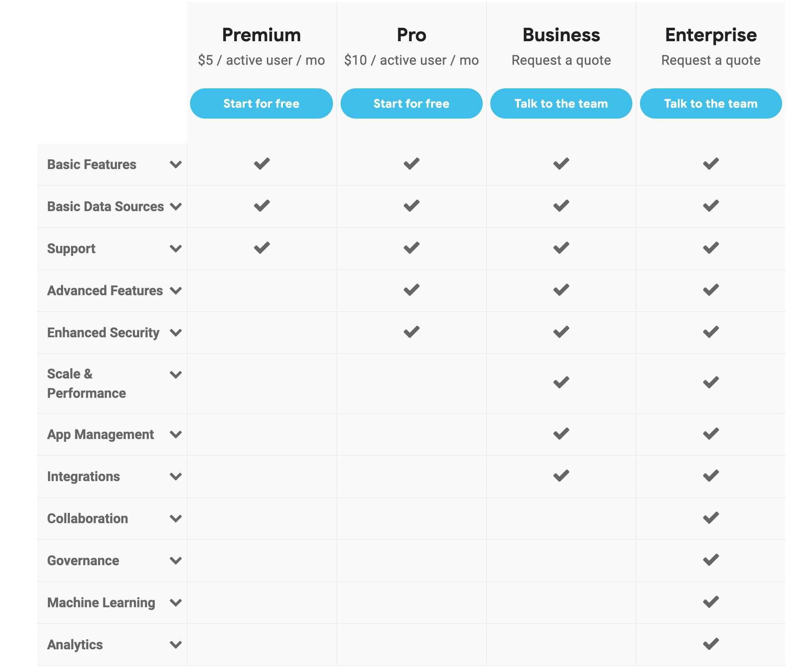Image resolution: width=809 pixels, height=672 pixels.
Task: Click Pro plan's Enhanced Security checkmark
Action: (411, 332)
